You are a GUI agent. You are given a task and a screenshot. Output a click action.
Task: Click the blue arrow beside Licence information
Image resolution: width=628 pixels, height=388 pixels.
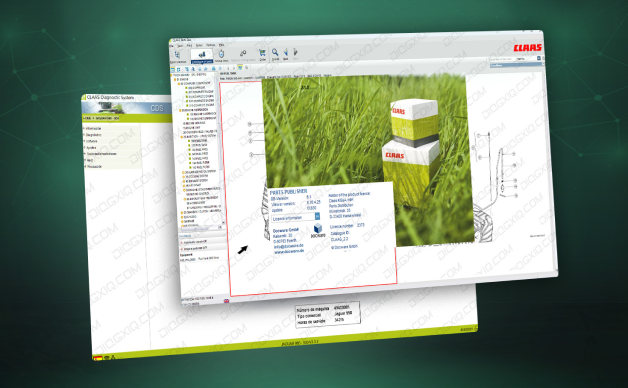[x=317, y=216]
